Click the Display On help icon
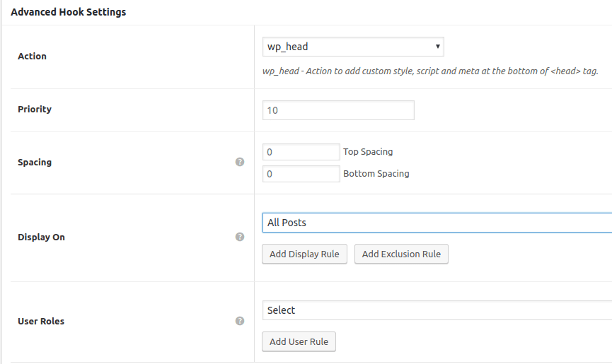The height and width of the screenshot is (364, 612). point(240,237)
